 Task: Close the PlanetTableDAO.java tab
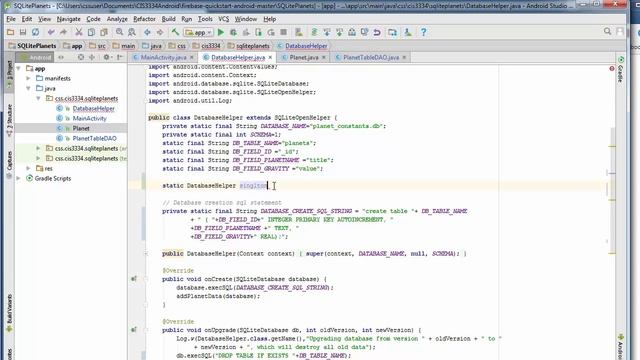(x=404, y=58)
